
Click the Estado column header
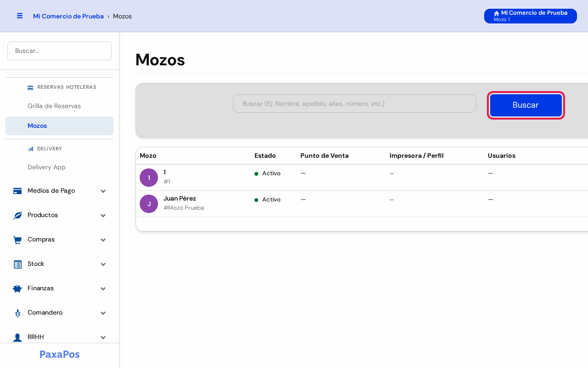coord(265,155)
